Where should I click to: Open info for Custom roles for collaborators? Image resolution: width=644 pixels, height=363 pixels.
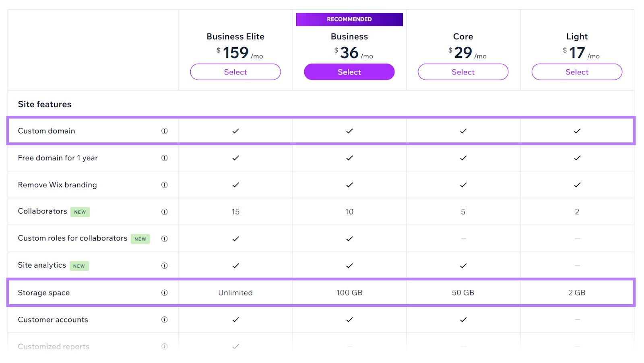tap(164, 238)
